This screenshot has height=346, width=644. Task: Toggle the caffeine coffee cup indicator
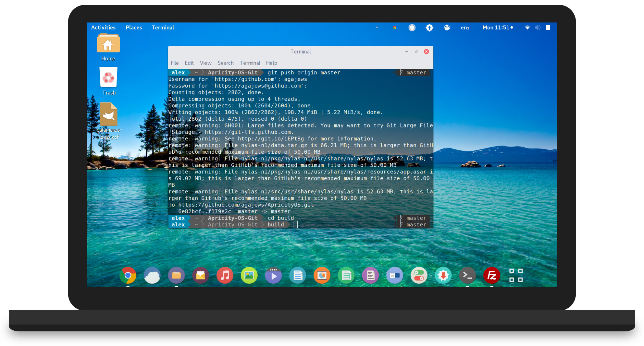447,28
